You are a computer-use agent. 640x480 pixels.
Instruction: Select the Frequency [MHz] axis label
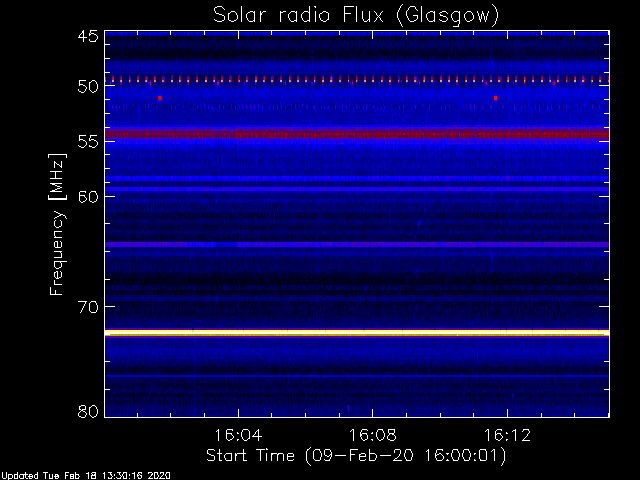click(x=57, y=224)
